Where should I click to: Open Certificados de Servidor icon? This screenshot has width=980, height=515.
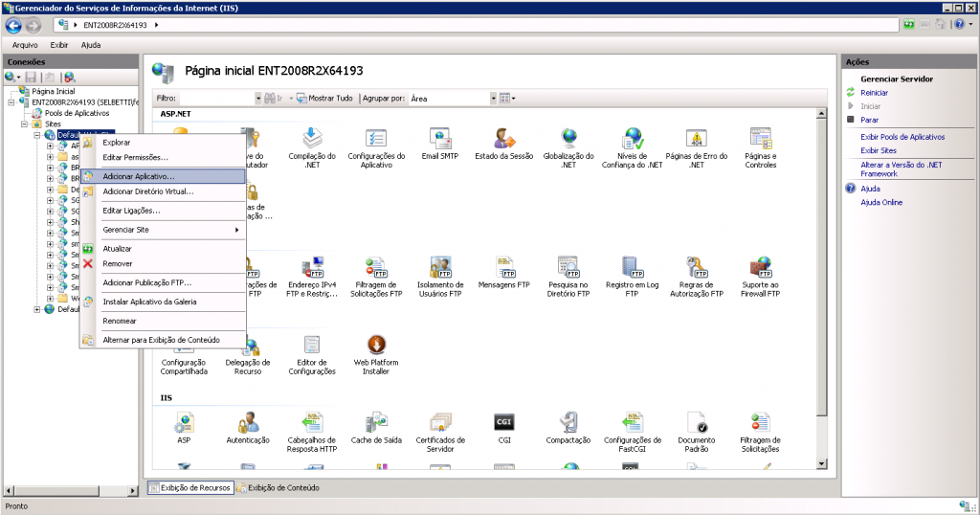[440, 432]
